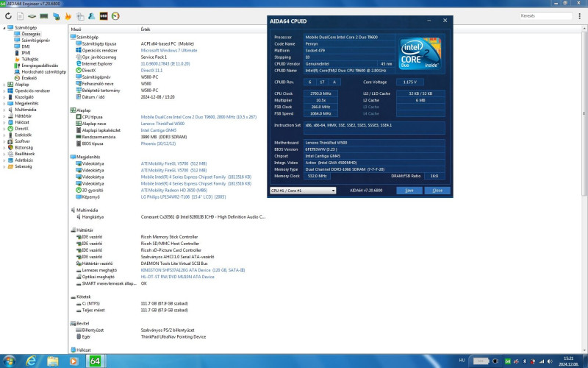Click the gauge icon in toolbar
Screen dimensions: 588x368
tap(115, 16)
